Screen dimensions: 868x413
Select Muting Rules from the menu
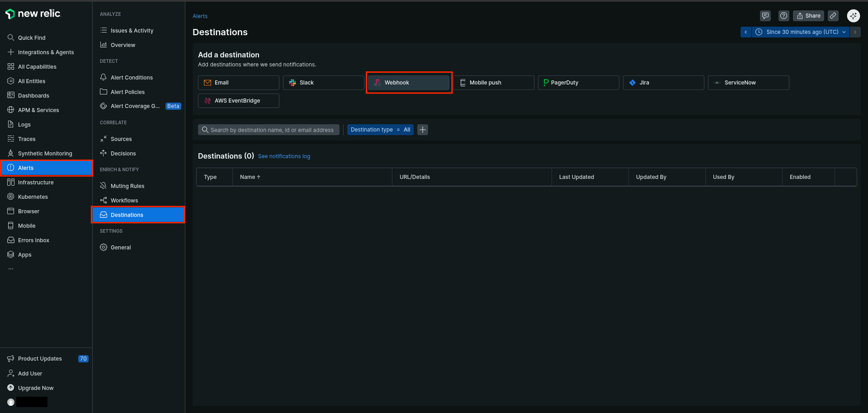pyautogui.click(x=127, y=186)
